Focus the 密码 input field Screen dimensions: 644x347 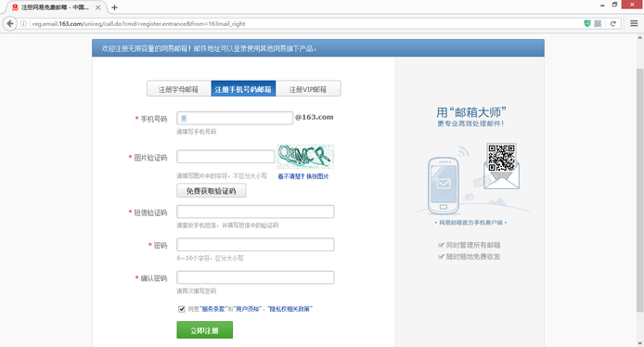[255, 244]
